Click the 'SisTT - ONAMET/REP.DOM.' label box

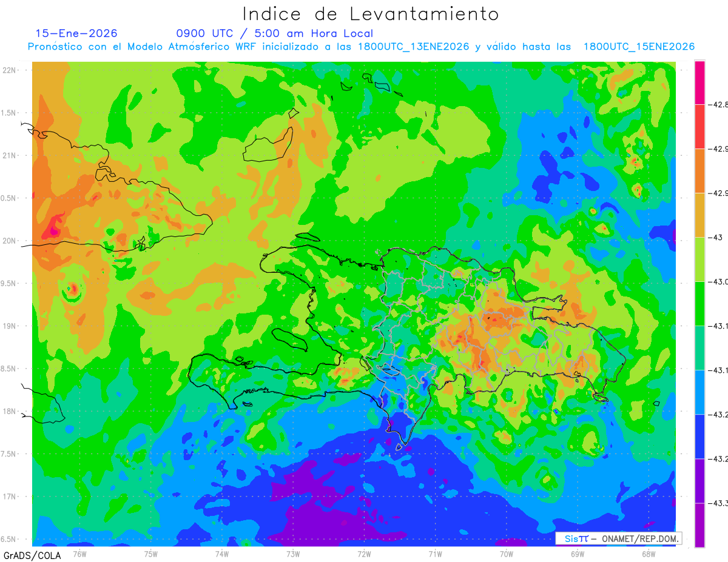click(618, 538)
